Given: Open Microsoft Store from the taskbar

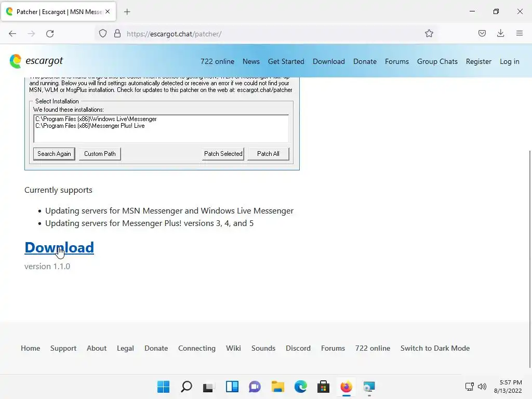Looking at the screenshot, I should (x=323, y=387).
